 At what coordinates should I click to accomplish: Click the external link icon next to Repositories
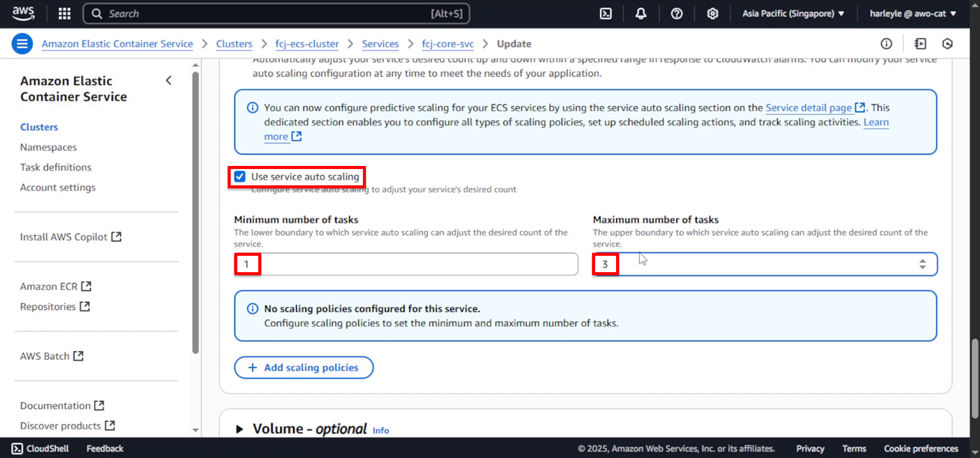(85, 306)
